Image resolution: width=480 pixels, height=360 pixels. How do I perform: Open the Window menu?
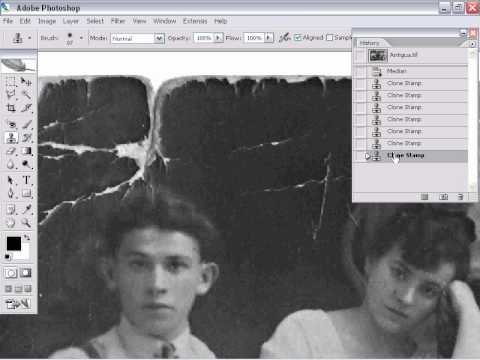(x=164, y=21)
